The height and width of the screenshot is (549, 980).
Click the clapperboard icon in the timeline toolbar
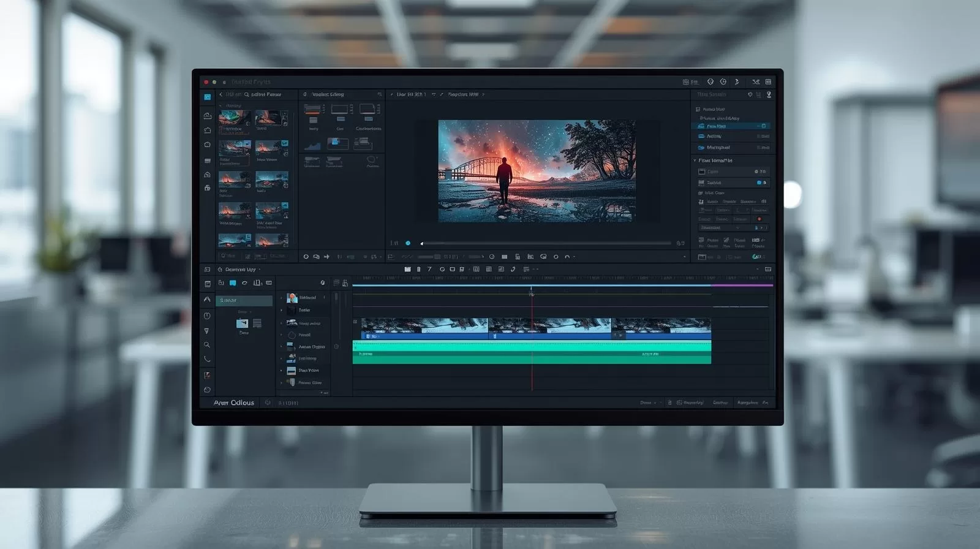407,269
